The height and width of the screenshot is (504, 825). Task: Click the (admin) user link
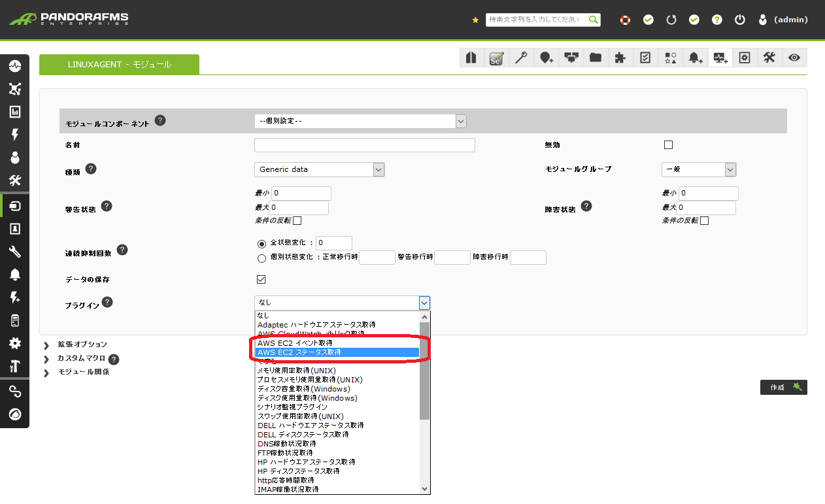point(790,20)
